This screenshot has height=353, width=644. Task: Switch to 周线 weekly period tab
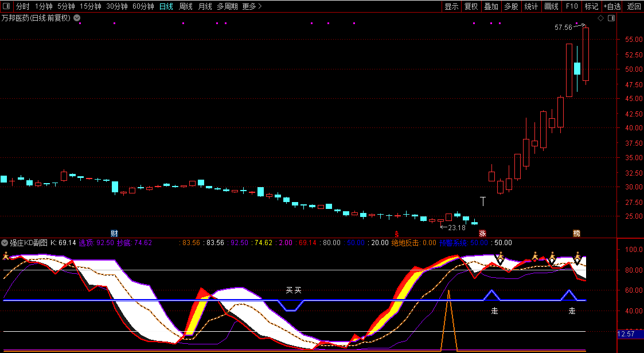[x=186, y=6]
